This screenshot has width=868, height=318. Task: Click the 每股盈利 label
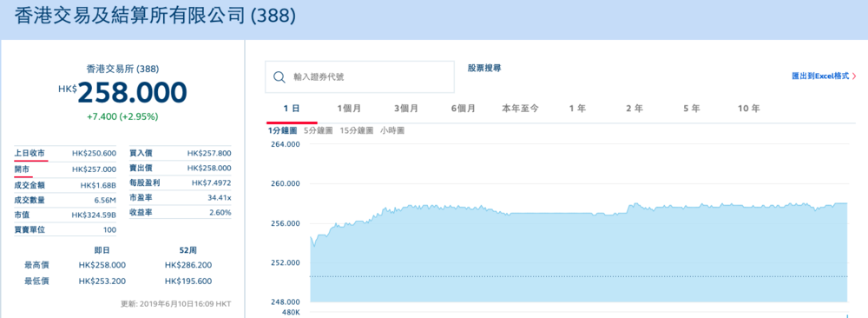pyautogui.click(x=144, y=182)
